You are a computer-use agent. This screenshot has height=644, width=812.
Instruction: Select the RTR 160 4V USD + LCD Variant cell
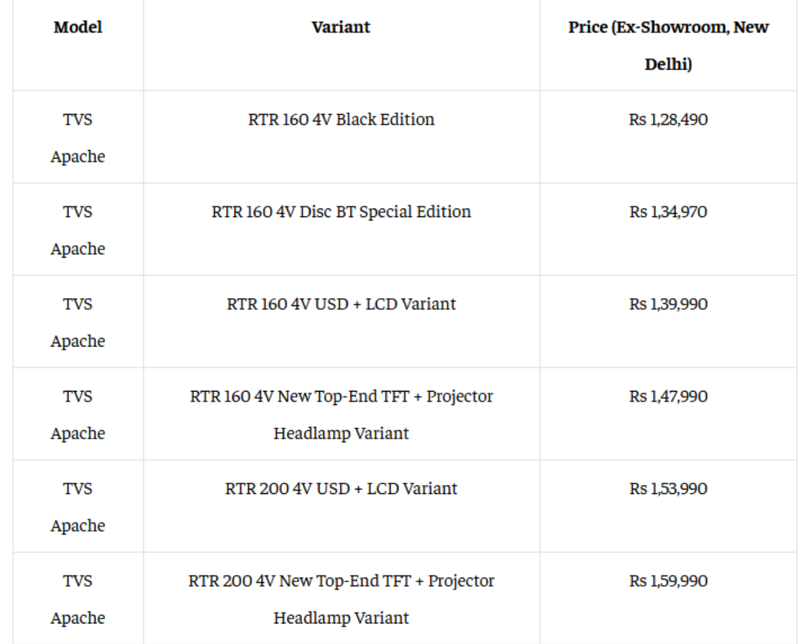[341, 304]
